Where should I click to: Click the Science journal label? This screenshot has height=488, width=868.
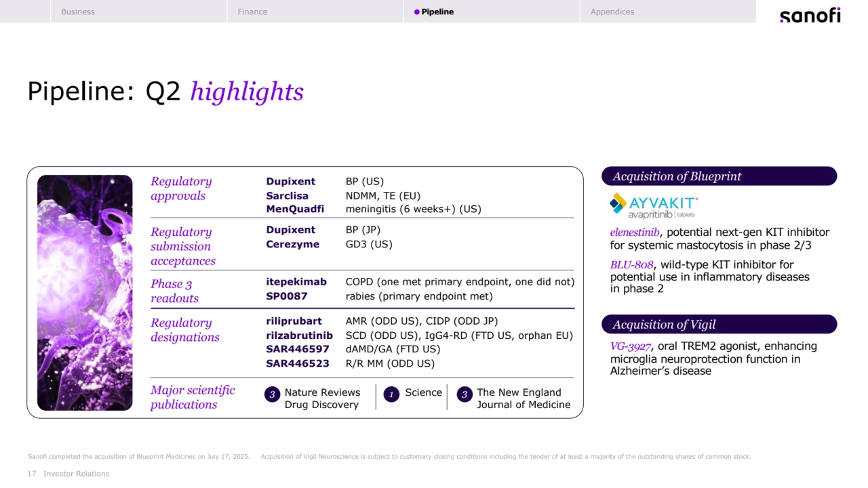tap(423, 392)
